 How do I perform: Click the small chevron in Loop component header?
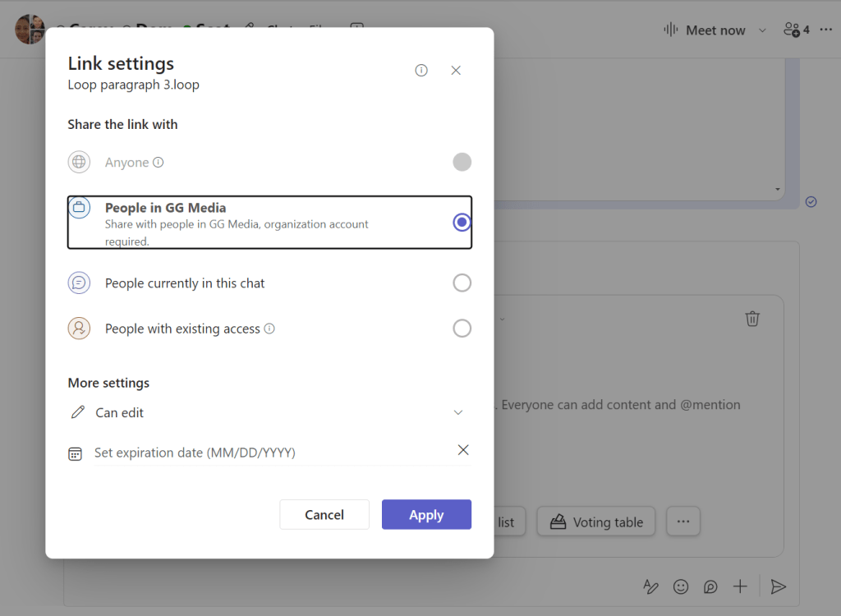502,319
